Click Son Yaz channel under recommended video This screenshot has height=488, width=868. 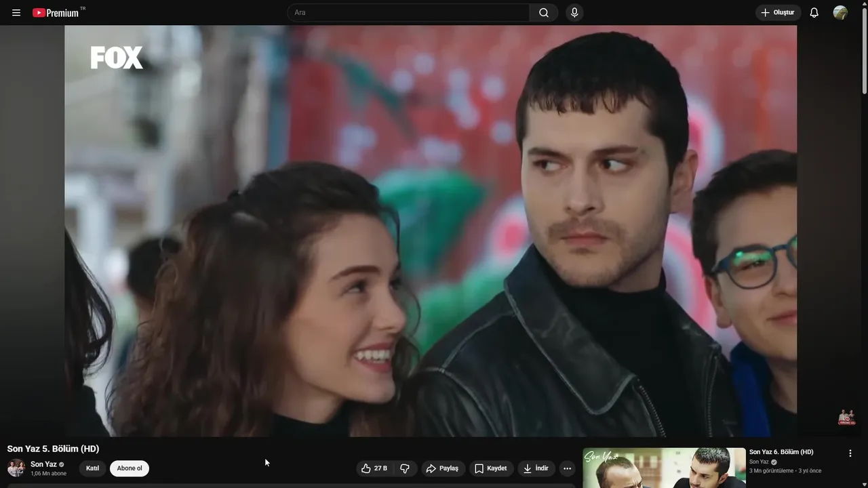(x=759, y=462)
